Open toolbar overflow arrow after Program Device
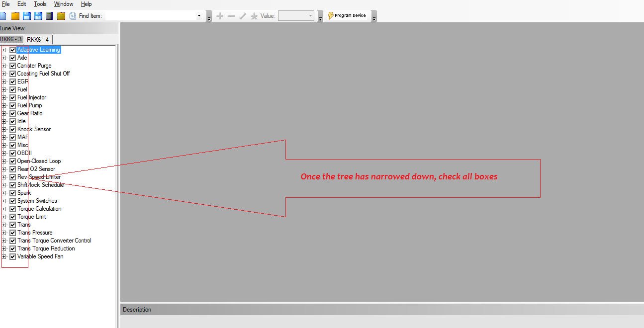Image resolution: width=644 pixels, height=328 pixels. tap(374, 16)
